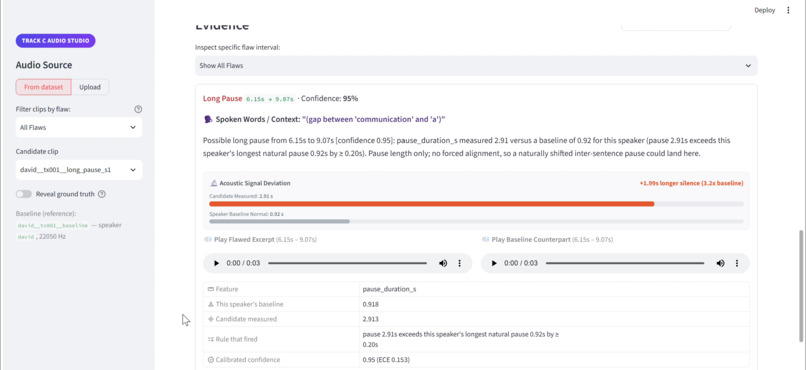This screenshot has height=370, width=806.
Task: Click the speaker icon beside Play Baseline Counterpart
Action: [485, 239]
